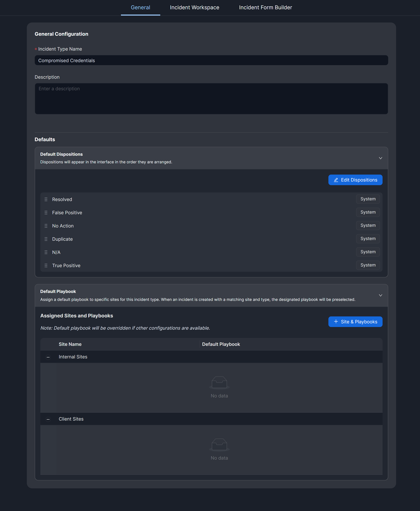Image resolution: width=420 pixels, height=511 pixels.
Task: Click the drag handle beside No Action
Action: click(46, 226)
